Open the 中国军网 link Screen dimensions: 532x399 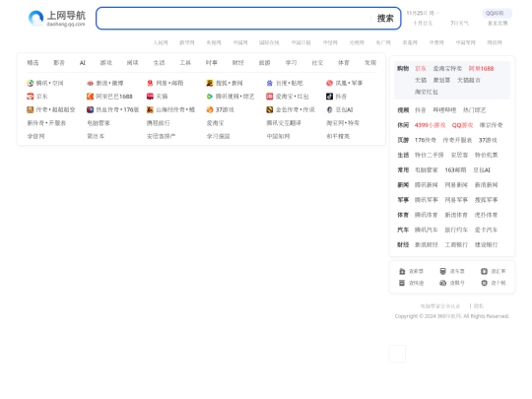(x=465, y=42)
